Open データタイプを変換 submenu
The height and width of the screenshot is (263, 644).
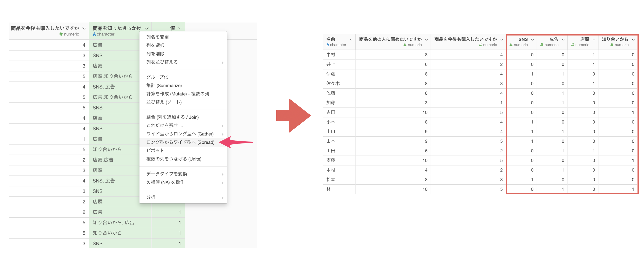click(x=183, y=174)
